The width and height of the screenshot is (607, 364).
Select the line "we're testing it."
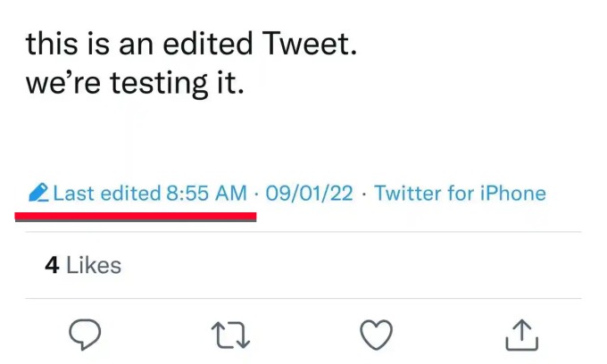(x=134, y=86)
